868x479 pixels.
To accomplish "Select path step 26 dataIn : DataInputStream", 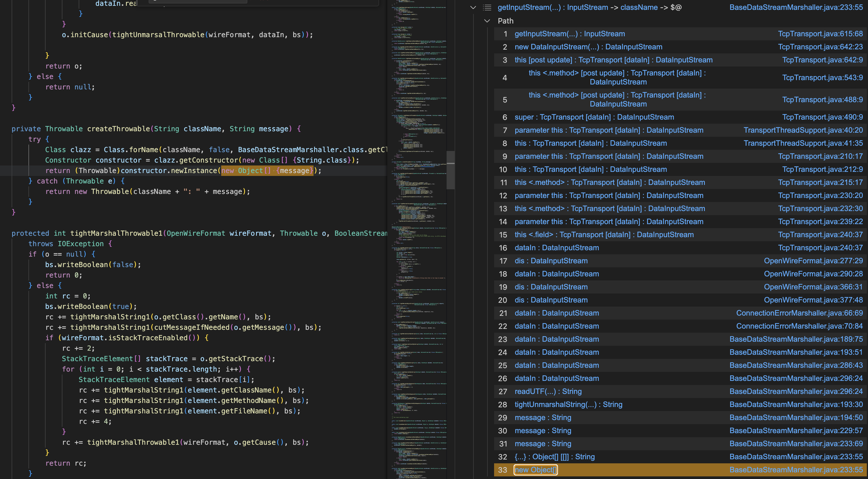I will (x=557, y=378).
